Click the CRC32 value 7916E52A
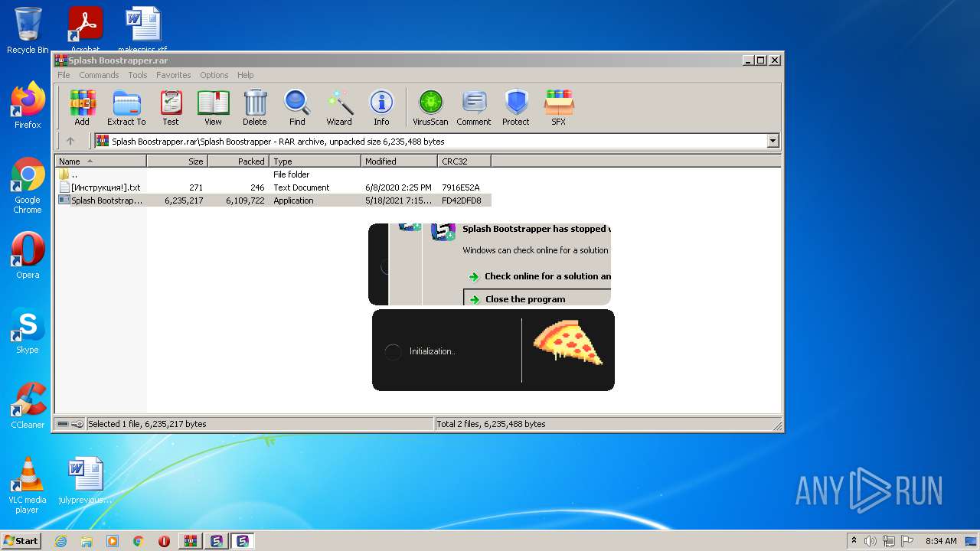Viewport: 980px width, 551px height. pyautogui.click(x=461, y=187)
